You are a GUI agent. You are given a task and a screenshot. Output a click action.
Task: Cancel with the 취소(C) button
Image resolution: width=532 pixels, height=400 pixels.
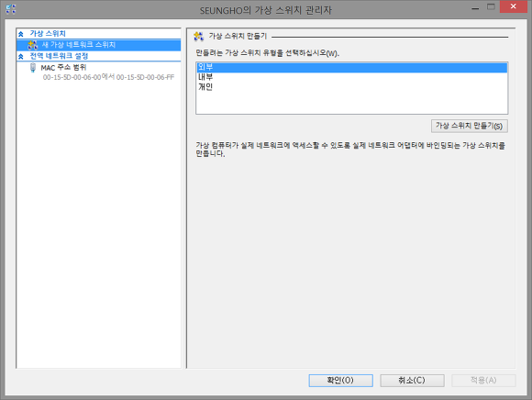coord(412,381)
